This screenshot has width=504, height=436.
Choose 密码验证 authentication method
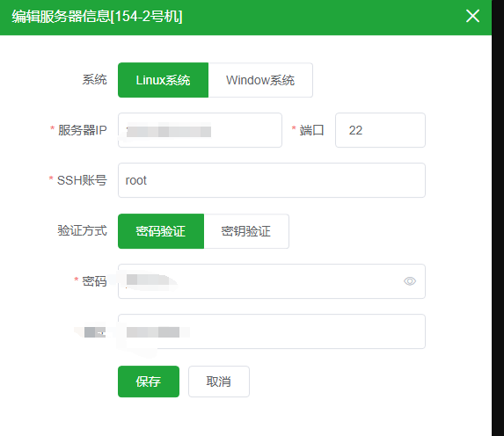[x=161, y=231]
